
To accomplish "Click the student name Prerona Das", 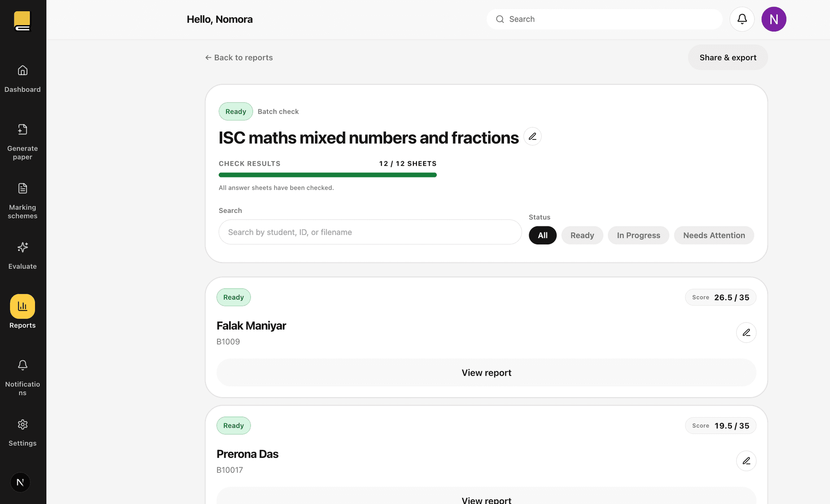I will click(x=247, y=454).
